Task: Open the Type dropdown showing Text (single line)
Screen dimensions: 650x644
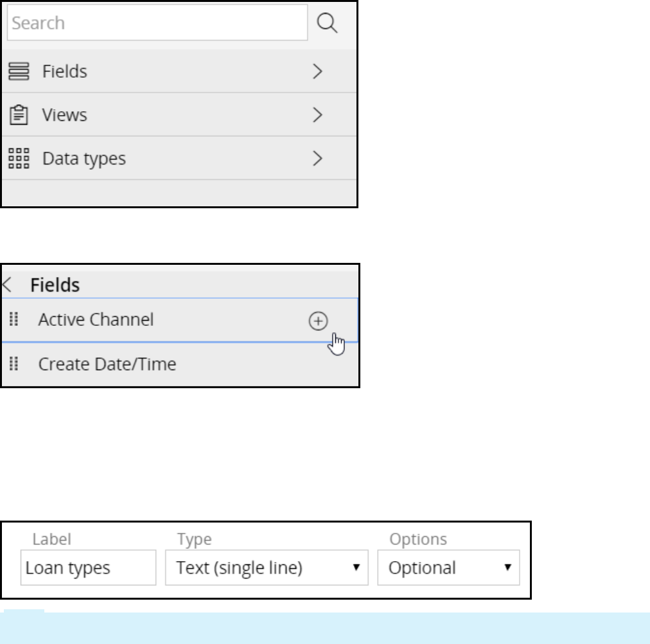Action: tap(267, 568)
